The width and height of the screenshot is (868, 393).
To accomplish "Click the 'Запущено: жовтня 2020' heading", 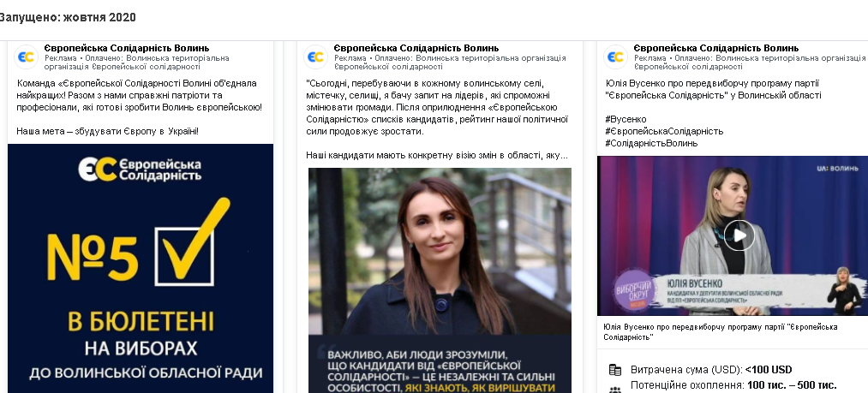I will [x=68, y=17].
